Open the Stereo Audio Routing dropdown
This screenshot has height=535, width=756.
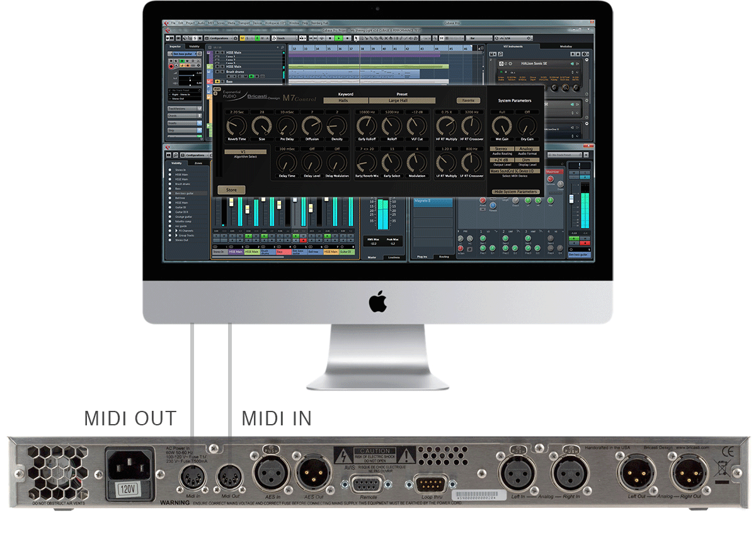coord(502,149)
